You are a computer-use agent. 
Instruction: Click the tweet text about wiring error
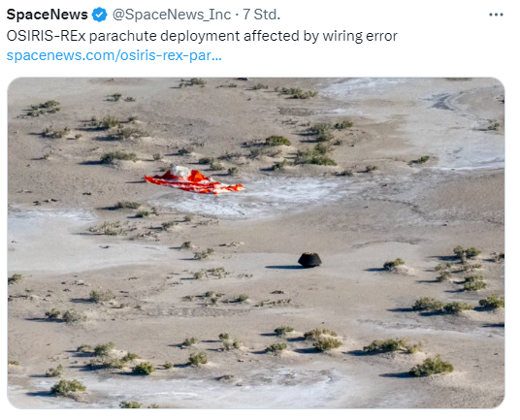[x=202, y=36]
